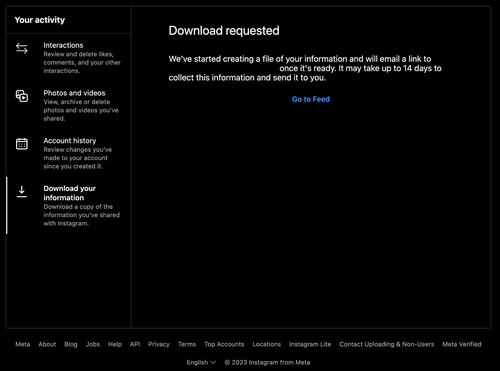
Task: Click text 'Review changes you've made'
Action: [x=78, y=158]
